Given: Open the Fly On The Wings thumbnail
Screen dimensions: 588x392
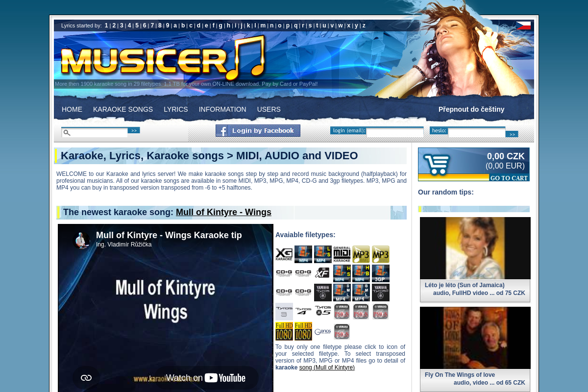Looking at the screenshot, I should pos(475,338).
